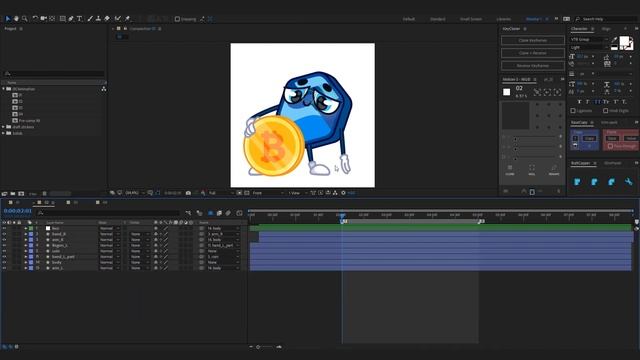This screenshot has height=360, width=640.
Task: Select the Clone Stamp tool
Action: [98, 19]
